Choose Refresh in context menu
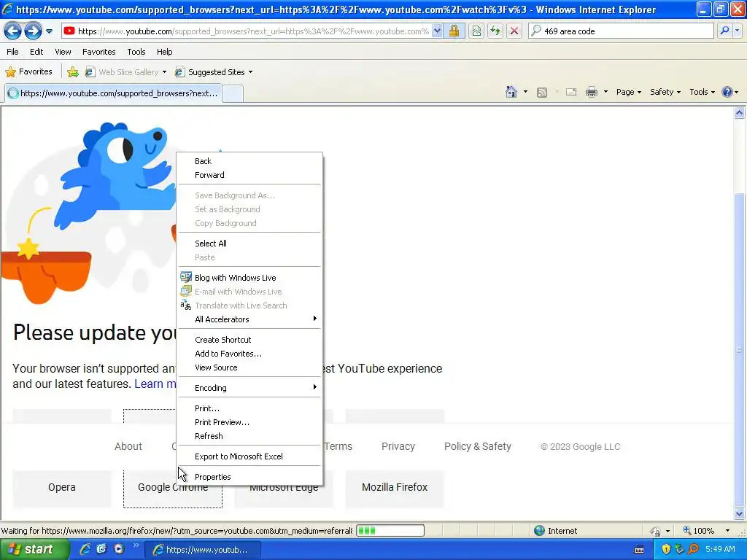 [x=249, y=436]
